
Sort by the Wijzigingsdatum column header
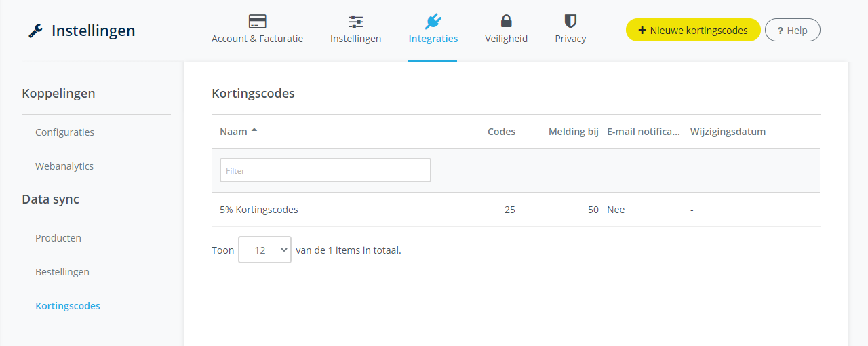(728, 132)
